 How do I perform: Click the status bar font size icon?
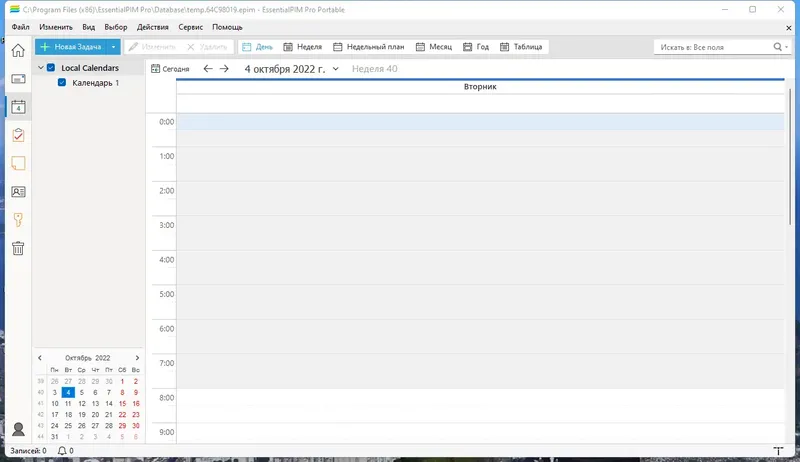tap(778, 451)
